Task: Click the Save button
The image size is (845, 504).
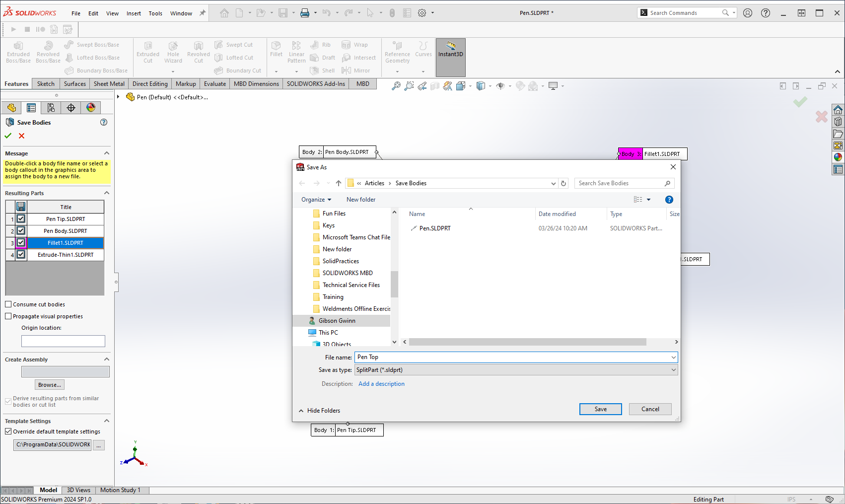Action: (601, 409)
